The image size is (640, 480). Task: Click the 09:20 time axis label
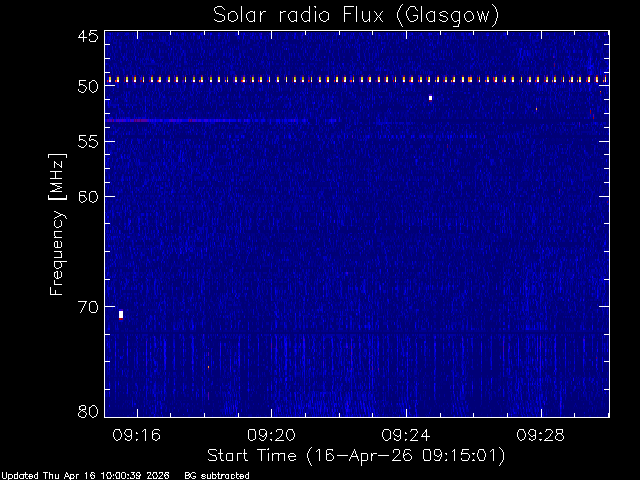[x=271, y=435]
